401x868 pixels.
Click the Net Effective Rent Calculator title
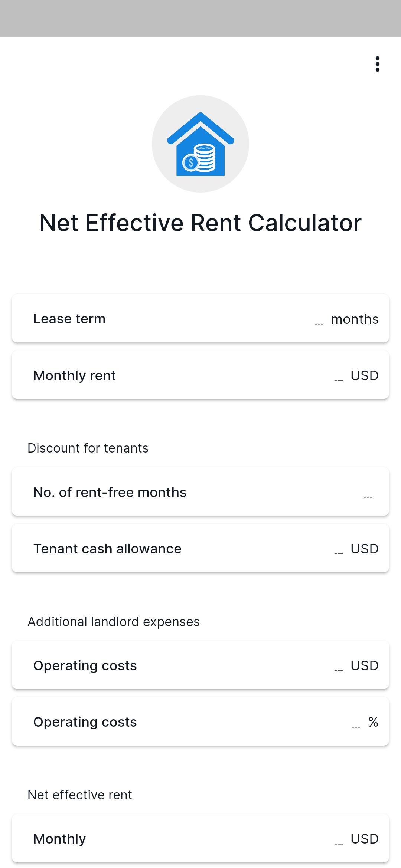click(x=200, y=223)
